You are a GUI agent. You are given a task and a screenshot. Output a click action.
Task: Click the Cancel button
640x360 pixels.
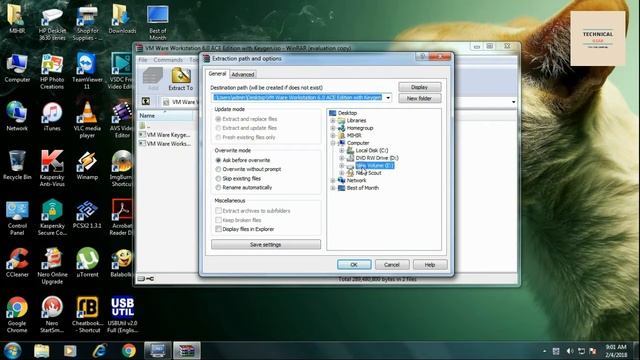392,264
